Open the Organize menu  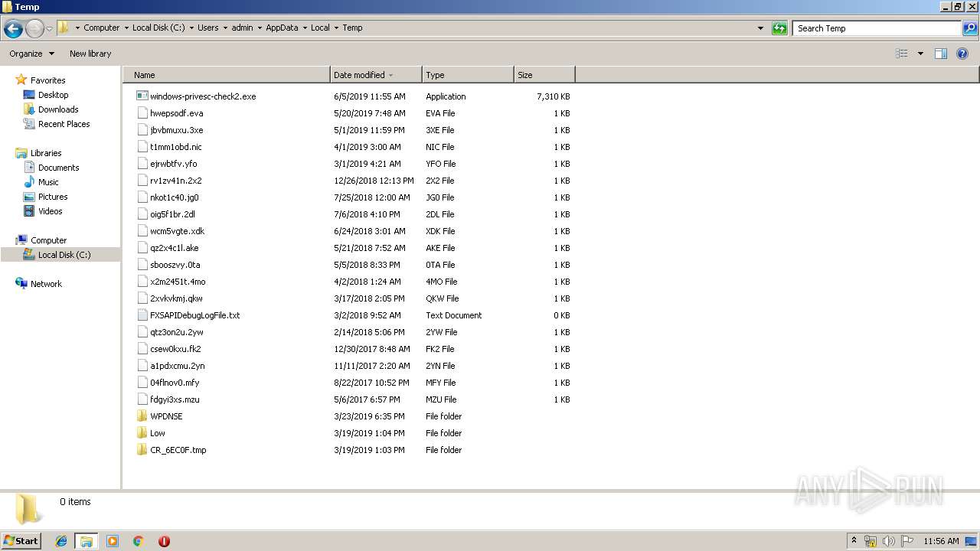click(x=31, y=54)
